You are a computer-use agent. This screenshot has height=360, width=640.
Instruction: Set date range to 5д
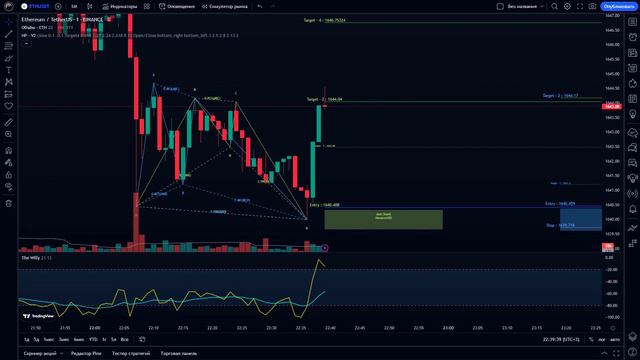[x=36, y=340]
